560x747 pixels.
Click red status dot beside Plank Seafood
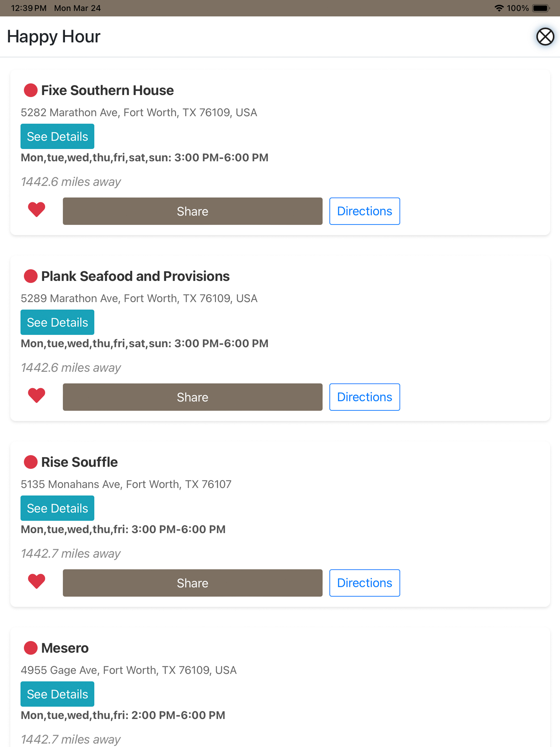coord(30,276)
